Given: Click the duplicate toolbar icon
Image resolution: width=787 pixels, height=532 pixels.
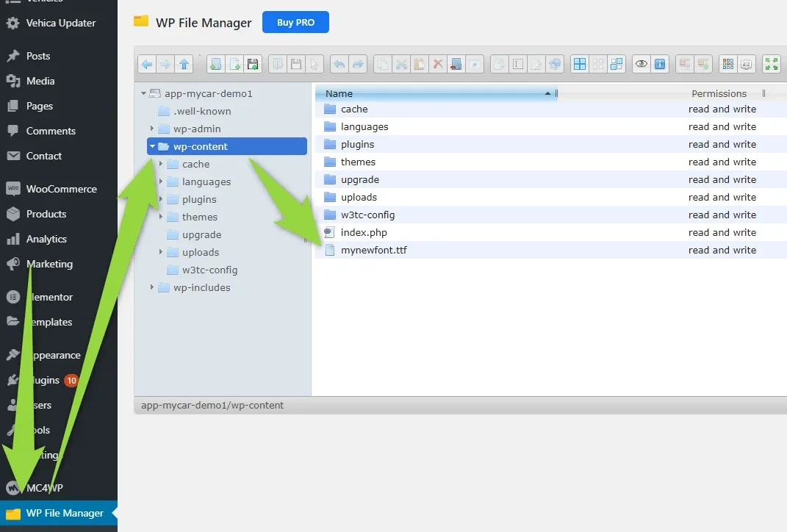Looking at the screenshot, I should [499, 64].
